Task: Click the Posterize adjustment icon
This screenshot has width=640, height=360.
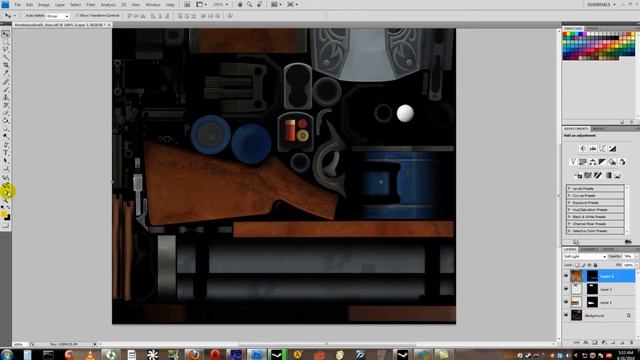Action: (x=588, y=176)
